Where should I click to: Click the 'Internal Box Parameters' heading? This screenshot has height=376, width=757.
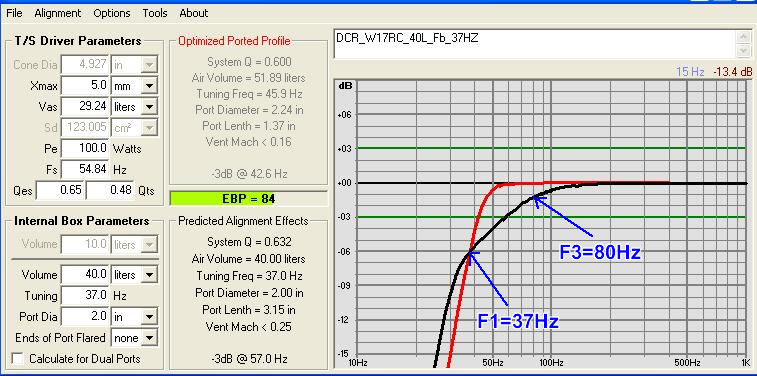pyautogui.click(x=82, y=221)
